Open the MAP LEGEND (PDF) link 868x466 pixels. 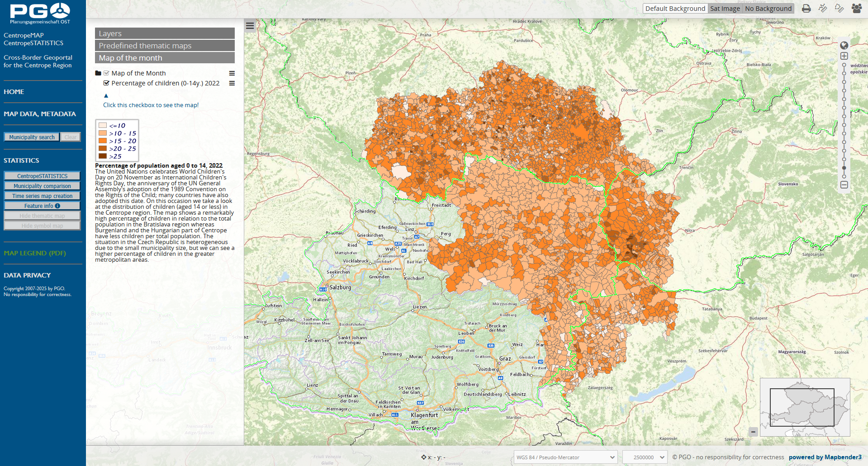click(35, 253)
